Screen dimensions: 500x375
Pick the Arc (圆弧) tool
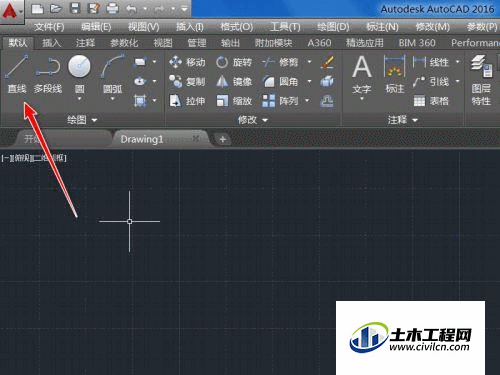pos(112,77)
